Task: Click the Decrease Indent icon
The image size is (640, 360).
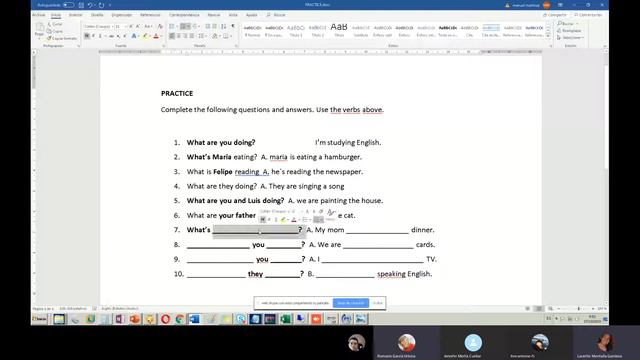Action: (208, 27)
